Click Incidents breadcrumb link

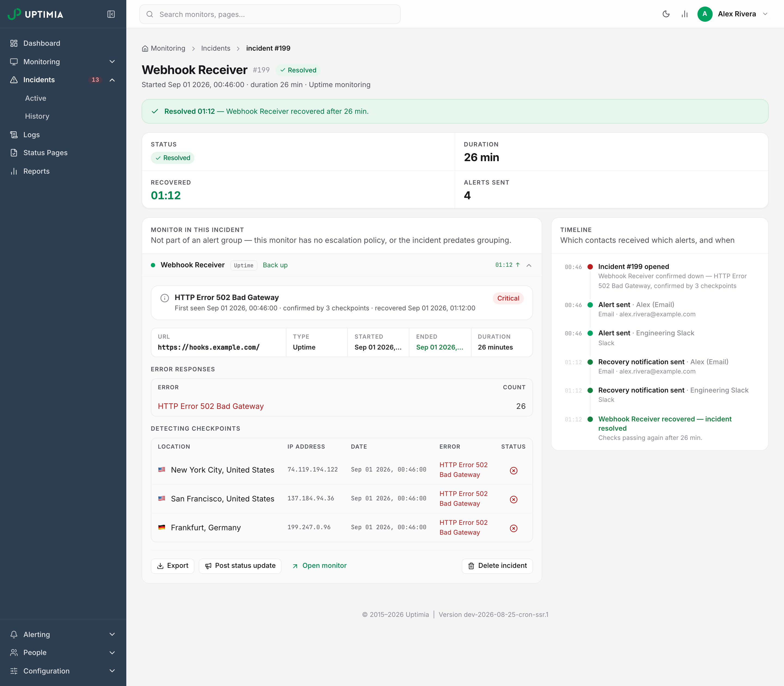[216, 48]
